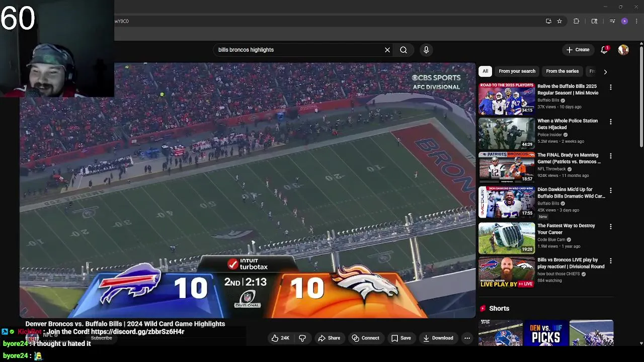Image resolution: width=644 pixels, height=362 pixels.
Task: Click the toolbar icon left of the media controls
Action: [594, 21]
